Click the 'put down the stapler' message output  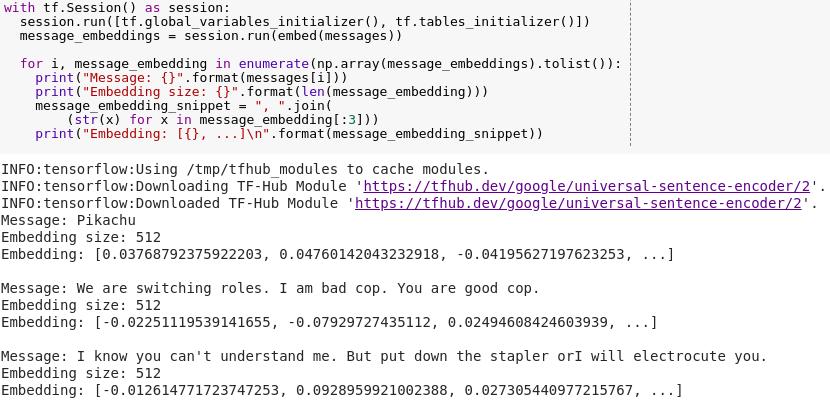tap(384, 357)
